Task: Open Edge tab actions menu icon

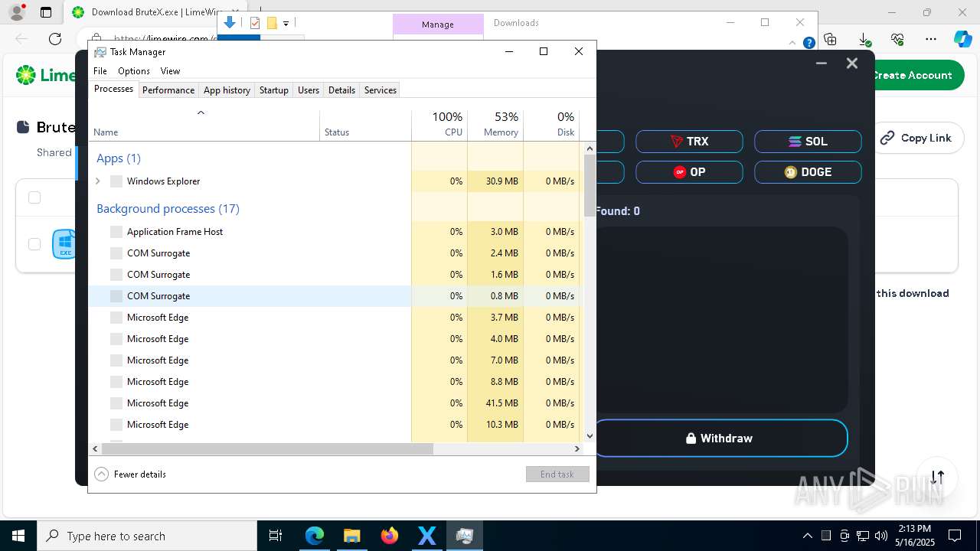Action: point(46,12)
